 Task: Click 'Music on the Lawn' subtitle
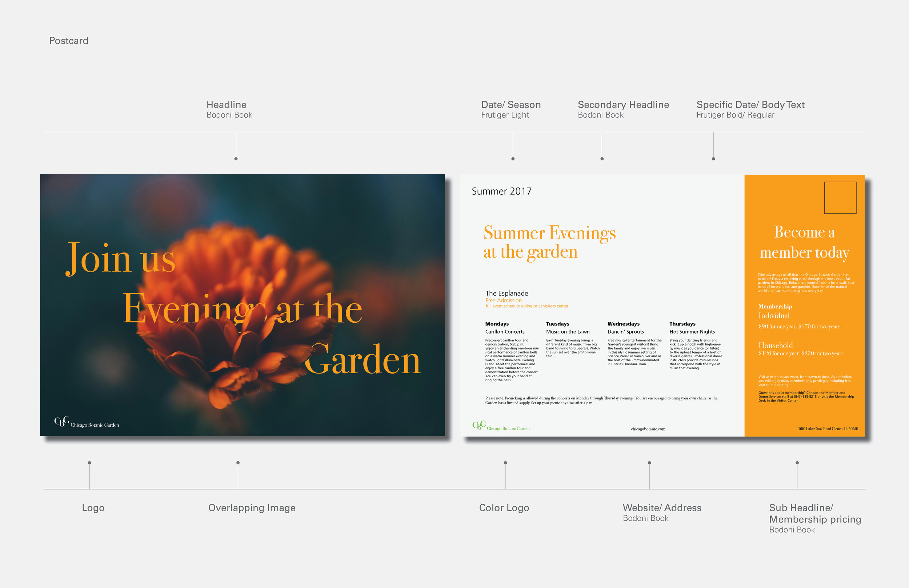[568, 332]
